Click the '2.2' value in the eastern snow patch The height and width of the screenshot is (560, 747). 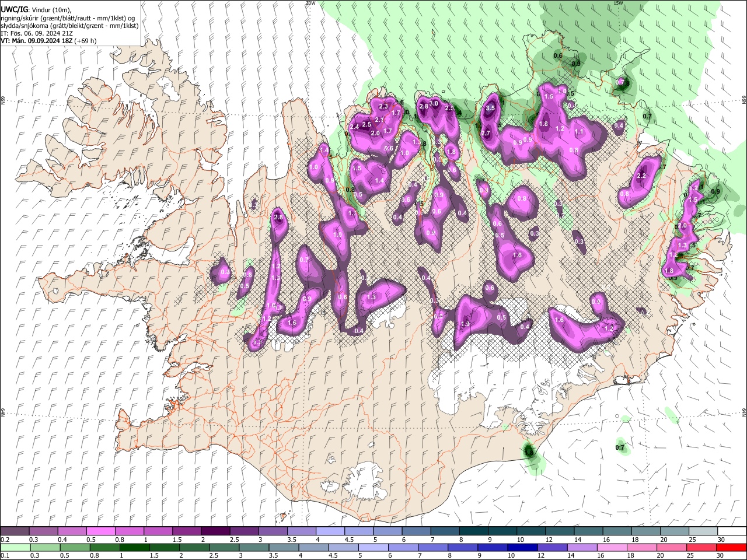pyautogui.click(x=641, y=176)
